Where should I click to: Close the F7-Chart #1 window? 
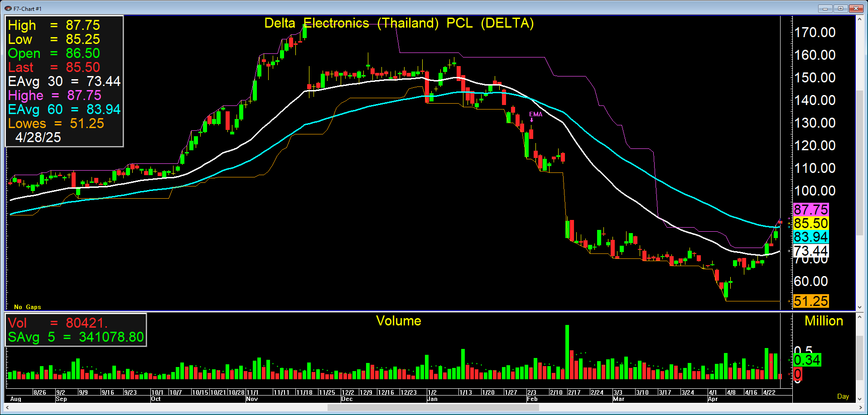click(856, 9)
